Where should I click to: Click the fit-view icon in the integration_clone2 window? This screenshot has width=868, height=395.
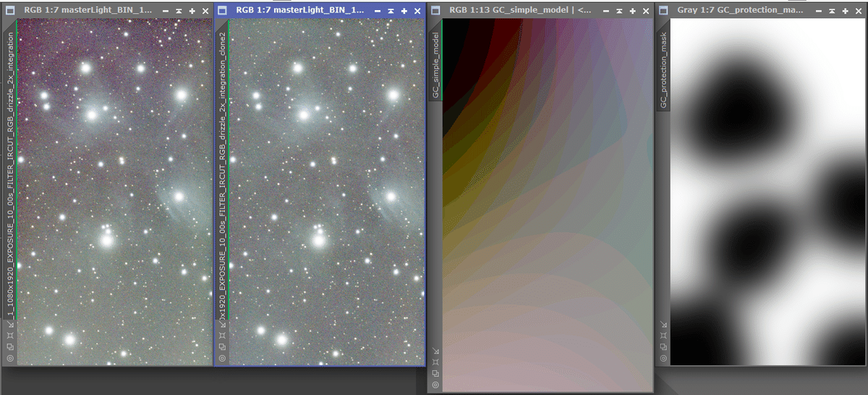click(x=221, y=336)
